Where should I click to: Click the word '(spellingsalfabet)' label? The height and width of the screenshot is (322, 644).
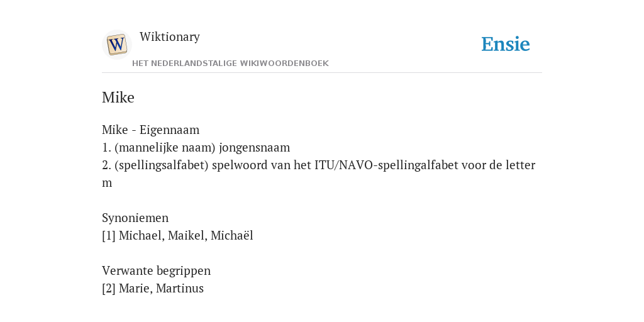[x=162, y=165]
